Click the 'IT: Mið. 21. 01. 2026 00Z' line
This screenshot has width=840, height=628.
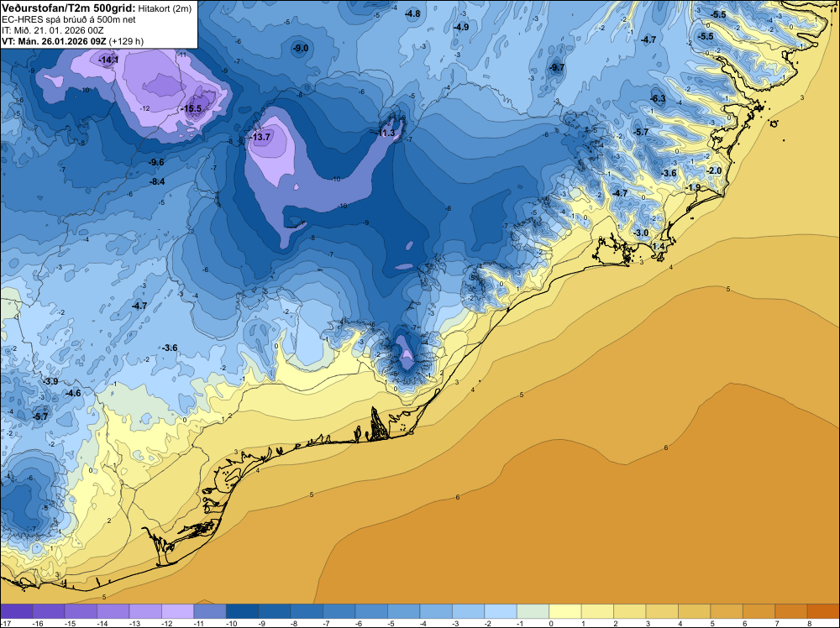click(52, 30)
